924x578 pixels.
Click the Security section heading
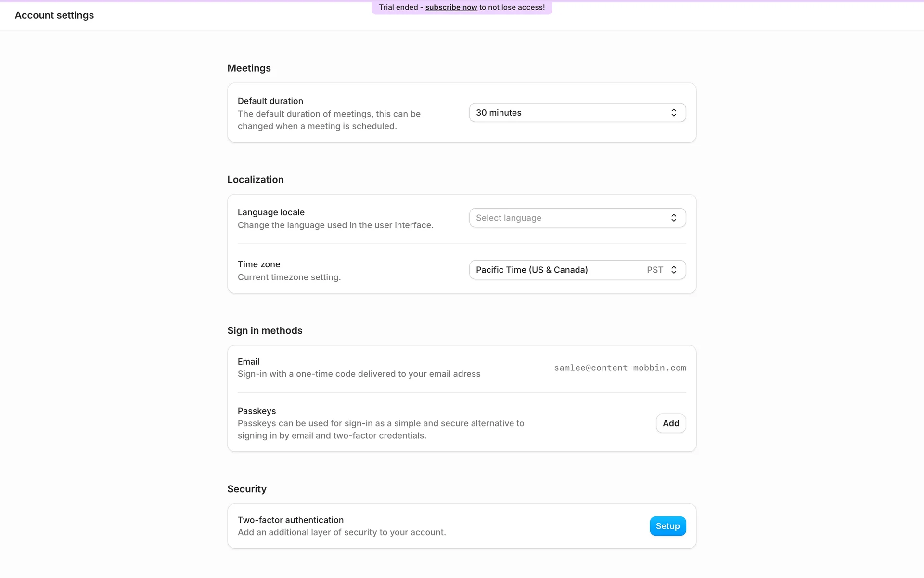(247, 489)
